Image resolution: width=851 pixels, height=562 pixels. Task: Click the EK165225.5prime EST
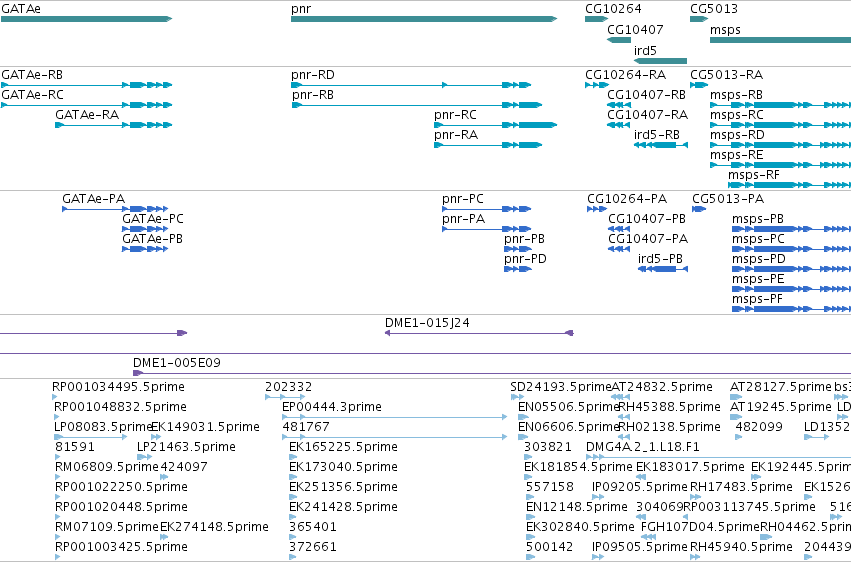[x=293, y=457]
